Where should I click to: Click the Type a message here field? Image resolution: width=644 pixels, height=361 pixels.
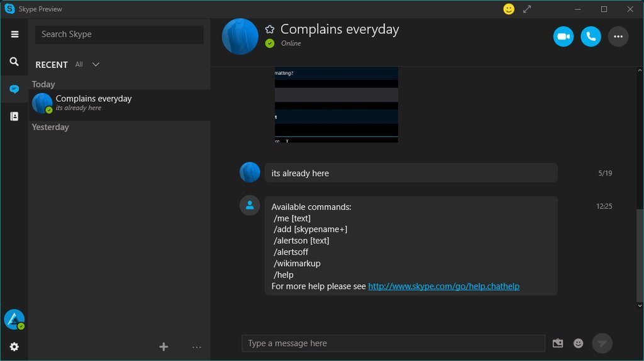point(393,343)
